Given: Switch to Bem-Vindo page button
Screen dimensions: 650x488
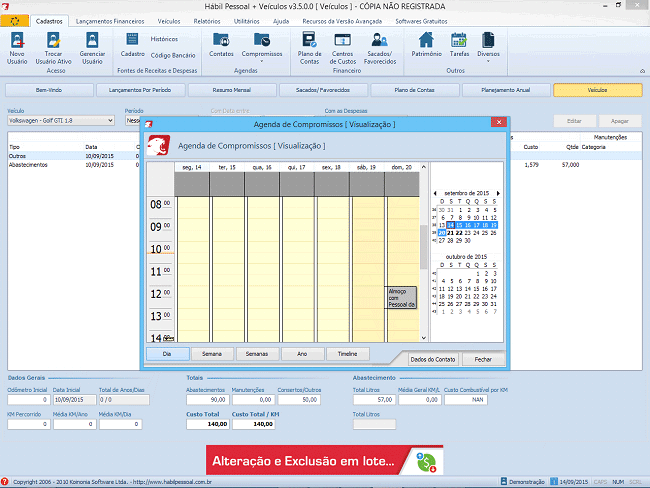Looking at the screenshot, I should [x=49, y=90].
